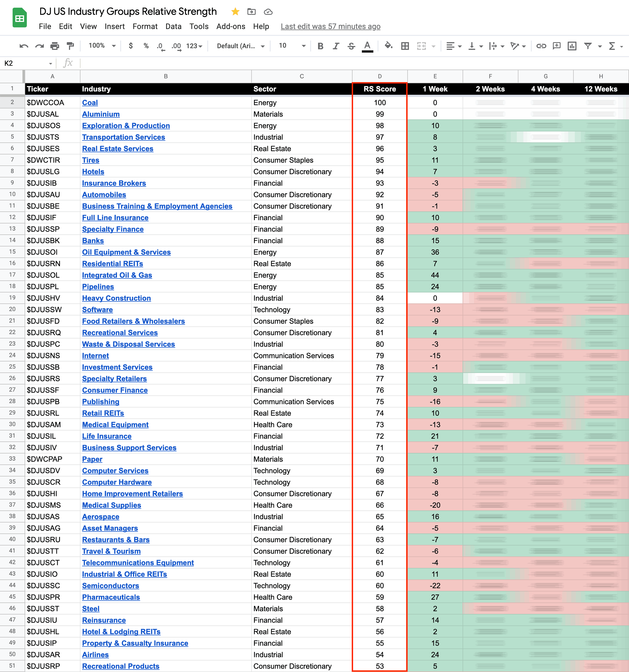Select the paint format tool
The width and height of the screenshot is (629, 672).
pos(70,46)
